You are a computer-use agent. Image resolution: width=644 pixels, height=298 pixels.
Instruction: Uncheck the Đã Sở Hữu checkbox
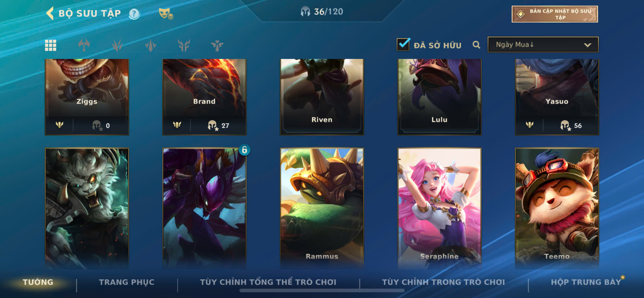[x=403, y=44]
